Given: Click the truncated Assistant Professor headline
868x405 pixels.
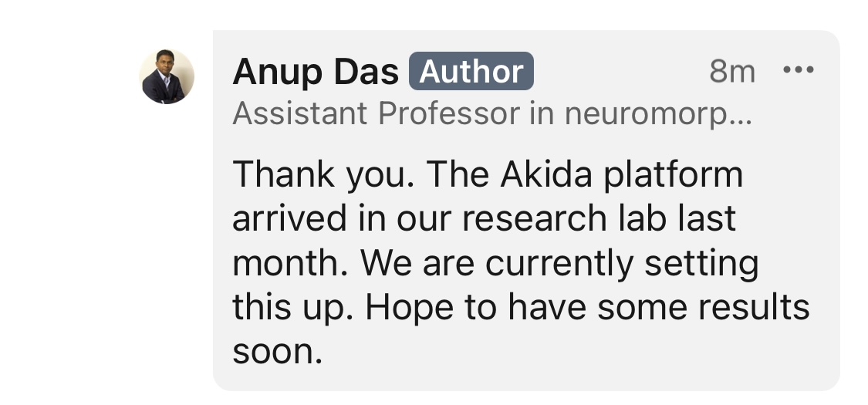Looking at the screenshot, I should [x=494, y=114].
